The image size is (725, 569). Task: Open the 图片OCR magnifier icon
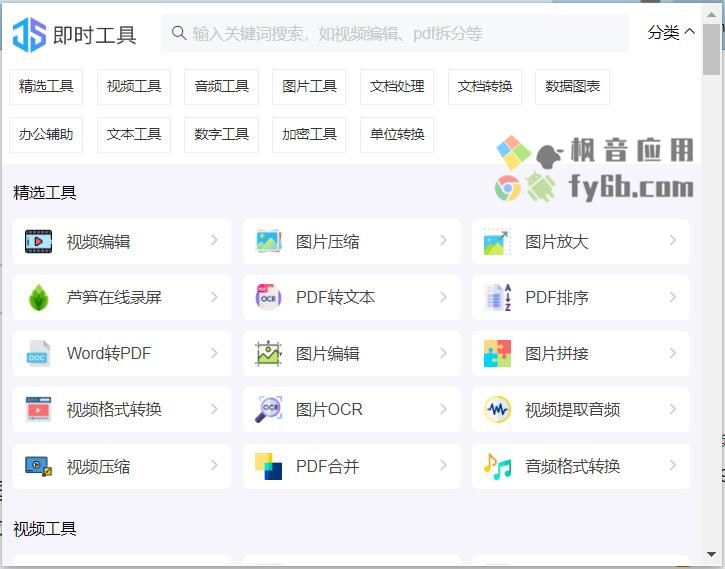point(269,409)
